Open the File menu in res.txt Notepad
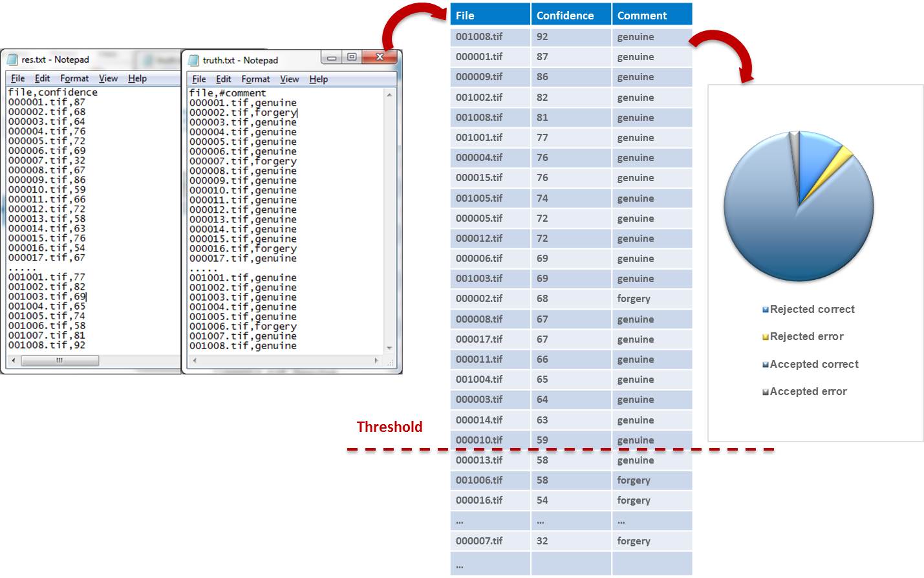The height and width of the screenshot is (578, 924). pyautogui.click(x=18, y=78)
